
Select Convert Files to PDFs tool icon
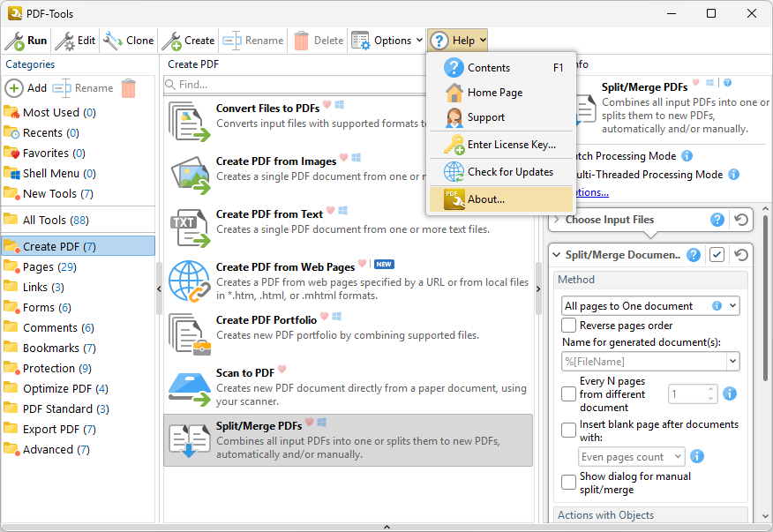pos(190,121)
